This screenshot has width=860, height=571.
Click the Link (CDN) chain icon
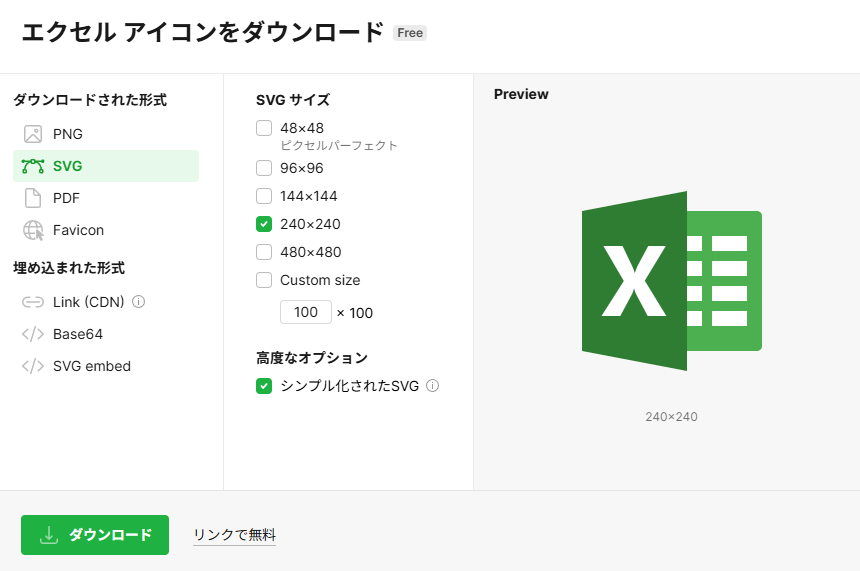(33, 302)
